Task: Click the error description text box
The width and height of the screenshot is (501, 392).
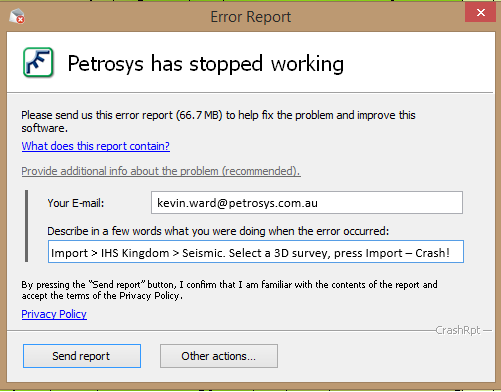Action: tap(256, 252)
